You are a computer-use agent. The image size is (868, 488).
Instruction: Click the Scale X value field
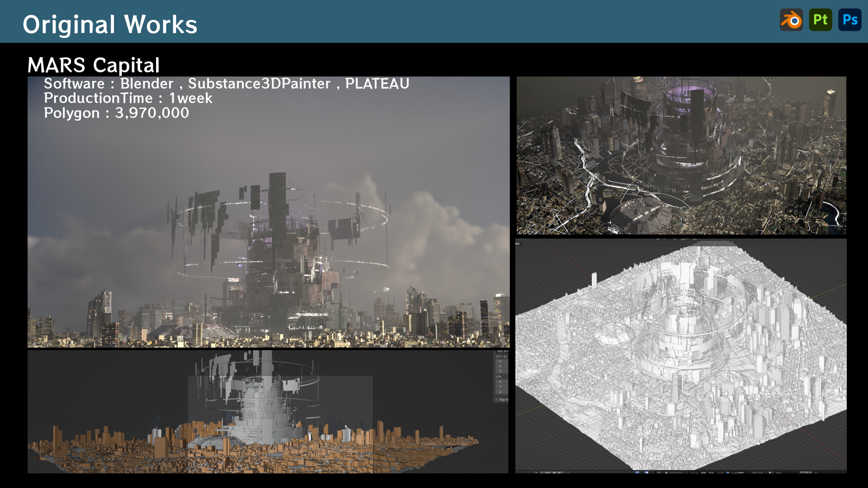501,361
